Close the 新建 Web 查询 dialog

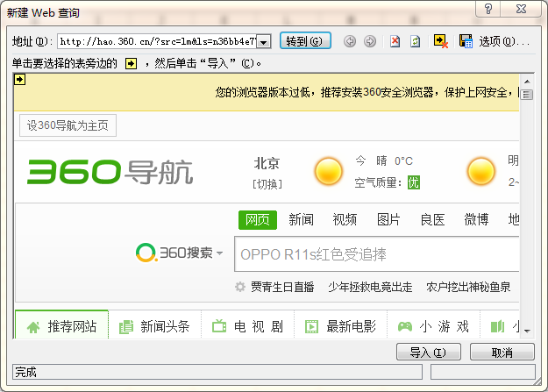tap(521, 9)
